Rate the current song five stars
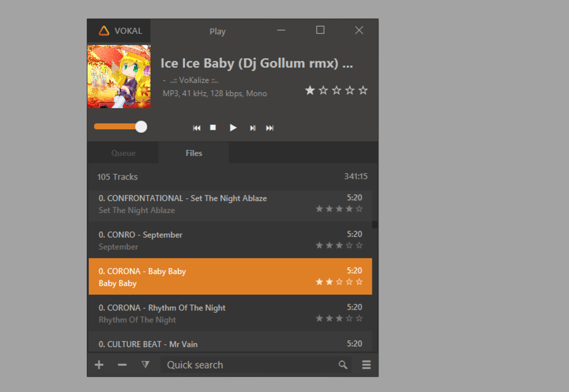Viewport: 569px width, 392px height. coord(363,91)
